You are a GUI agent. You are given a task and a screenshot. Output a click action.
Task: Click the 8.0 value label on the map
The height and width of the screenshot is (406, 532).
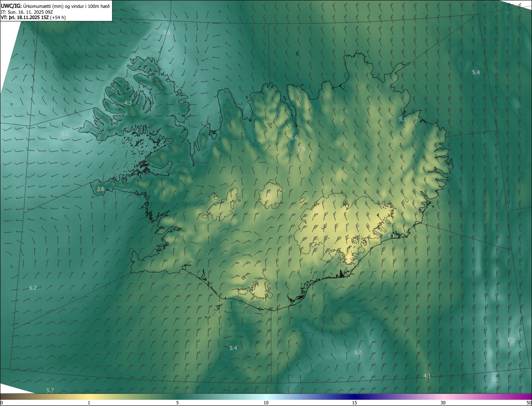click(x=512, y=340)
